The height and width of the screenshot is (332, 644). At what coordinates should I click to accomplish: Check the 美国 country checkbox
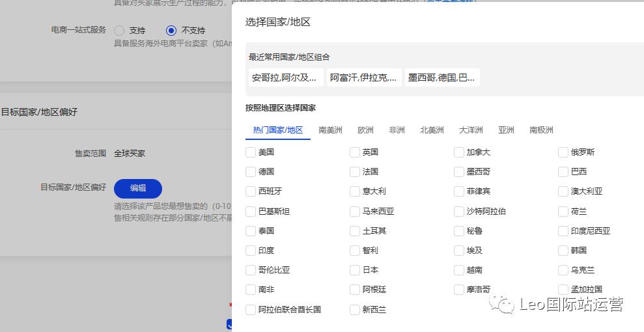point(251,152)
